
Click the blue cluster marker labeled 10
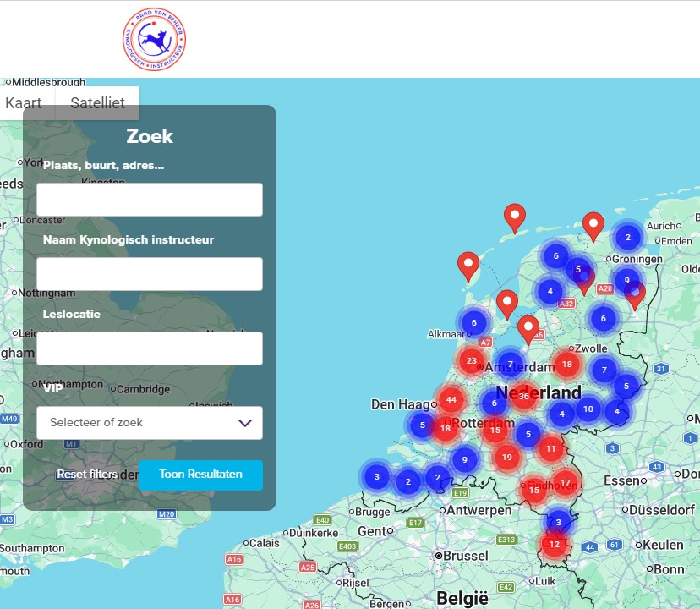(588, 409)
